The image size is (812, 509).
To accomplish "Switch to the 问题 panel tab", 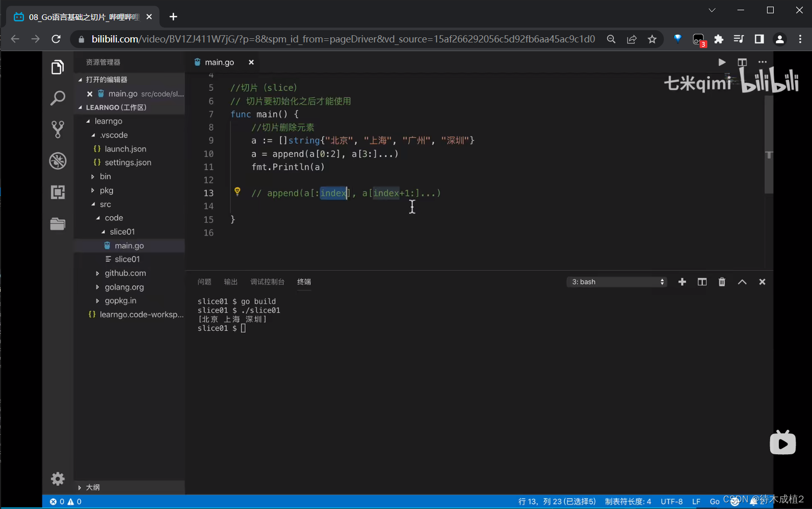I will click(204, 282).
